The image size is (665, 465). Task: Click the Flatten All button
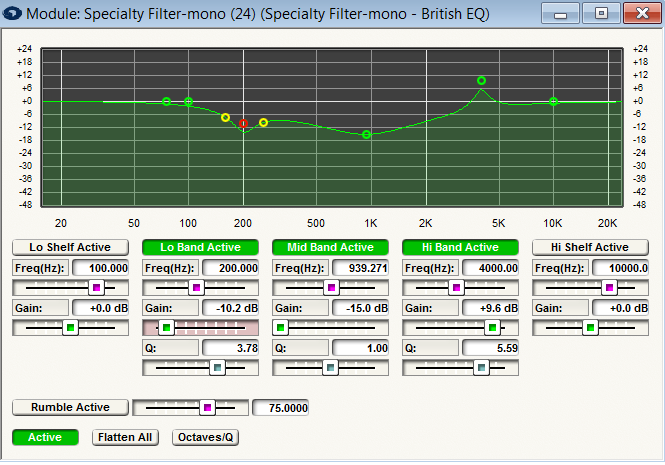tap(125, 437)
